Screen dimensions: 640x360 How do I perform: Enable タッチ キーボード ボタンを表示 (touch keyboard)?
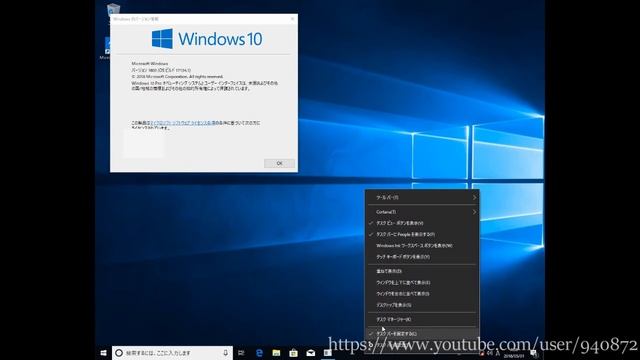tap(422, 257)
